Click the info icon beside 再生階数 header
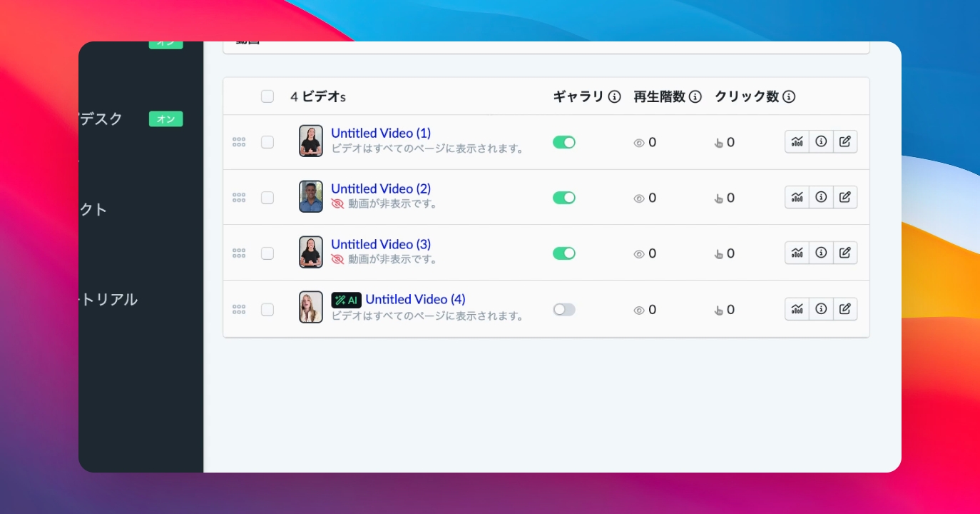This screenshot has width=980, height=514. 695,96
